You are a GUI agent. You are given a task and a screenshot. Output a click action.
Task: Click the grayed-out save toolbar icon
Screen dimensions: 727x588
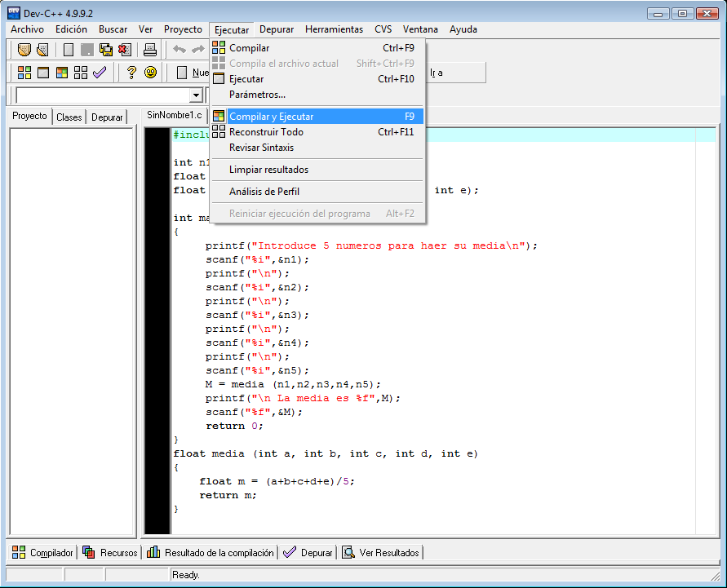(86, 50)
